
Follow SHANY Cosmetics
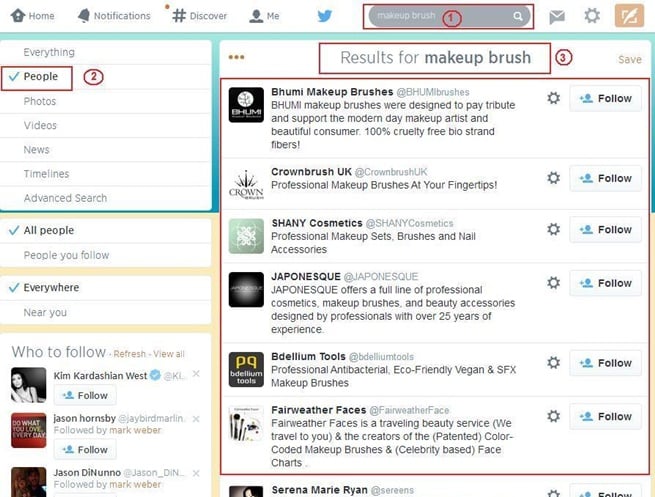pos(605,230)
